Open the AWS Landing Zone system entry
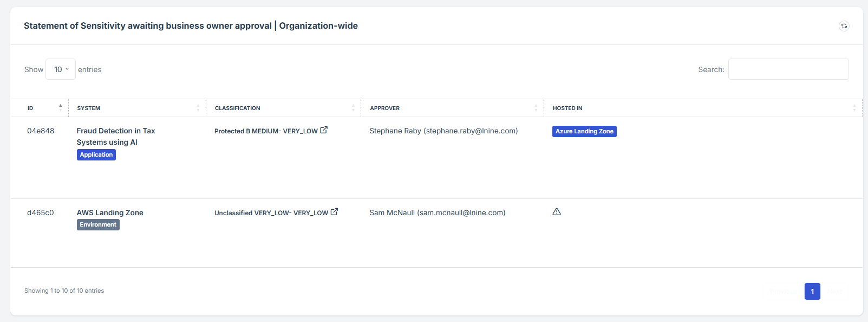Screen dimensions: 868x322 point(110,212)
